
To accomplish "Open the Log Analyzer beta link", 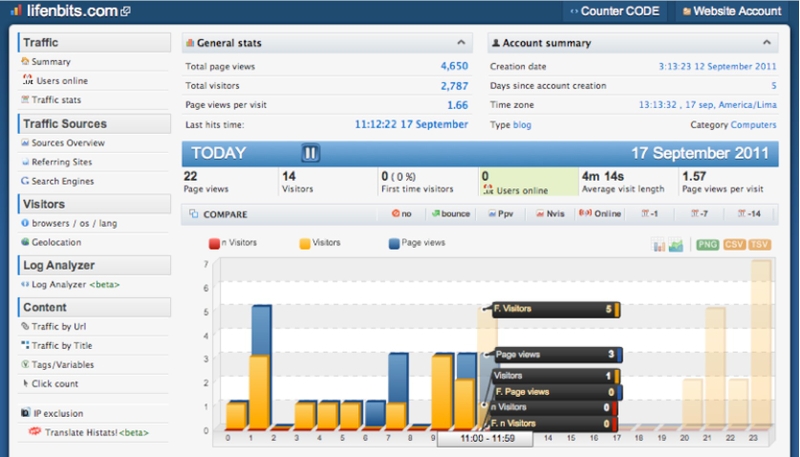I will tap(76, 285).
